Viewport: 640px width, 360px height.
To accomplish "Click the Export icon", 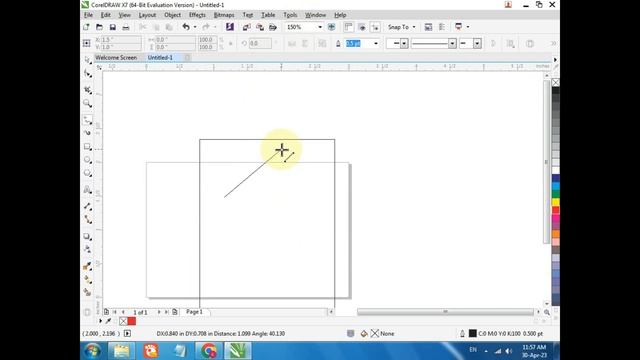I will [x=260, y=27].
